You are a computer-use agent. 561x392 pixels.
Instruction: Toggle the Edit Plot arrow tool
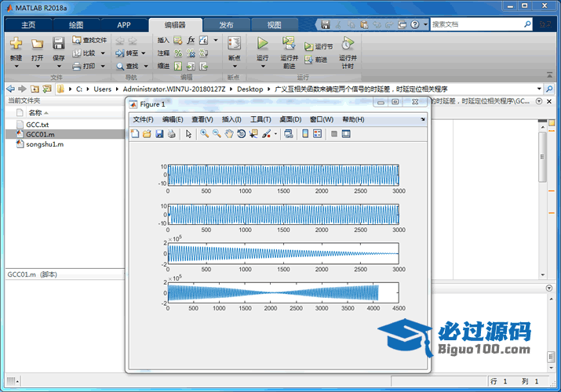(188, 134)
